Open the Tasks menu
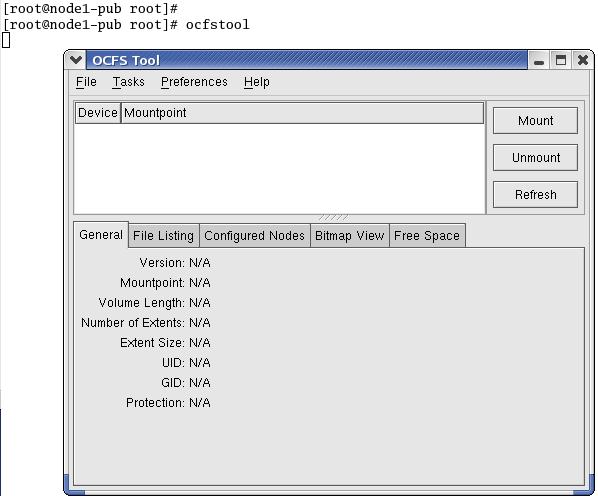Viewport: 598px width, 496px height. click(x=129, y=82)
